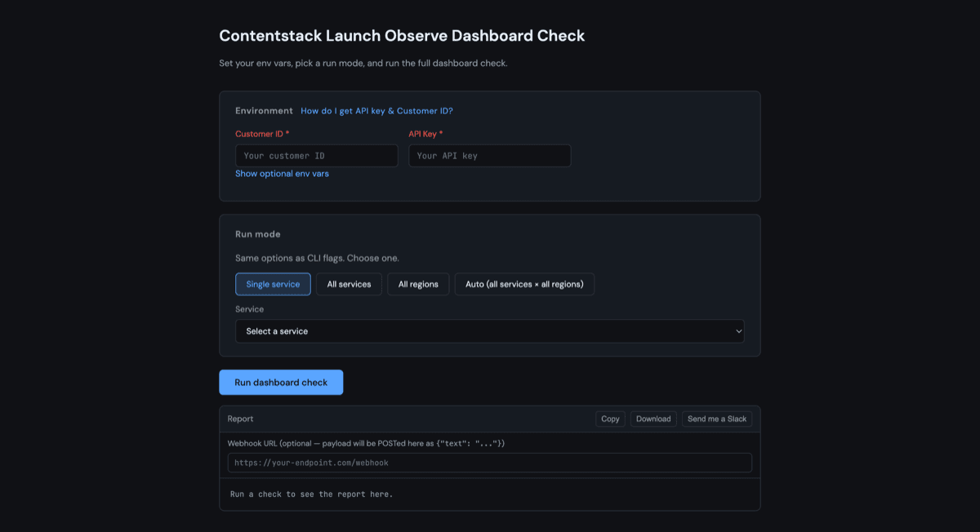Click Run dashboard check button
Viewport: 980px width, 532px height.
tap(281, 383)
